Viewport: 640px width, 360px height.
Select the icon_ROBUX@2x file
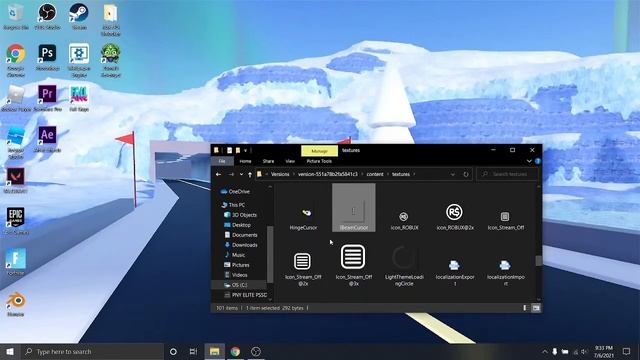pyautogui.click(x=455, y=217)
